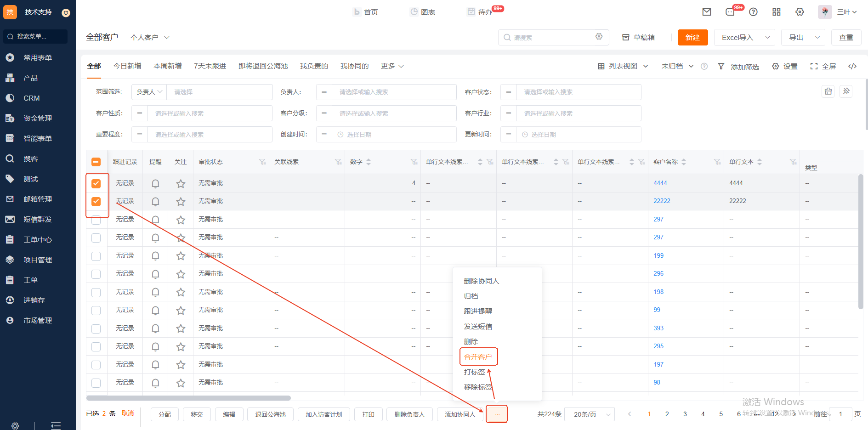Click the bell reminder for customer 4444
Image resolution: width=868 pixels, height=430 pixels.
155,183
